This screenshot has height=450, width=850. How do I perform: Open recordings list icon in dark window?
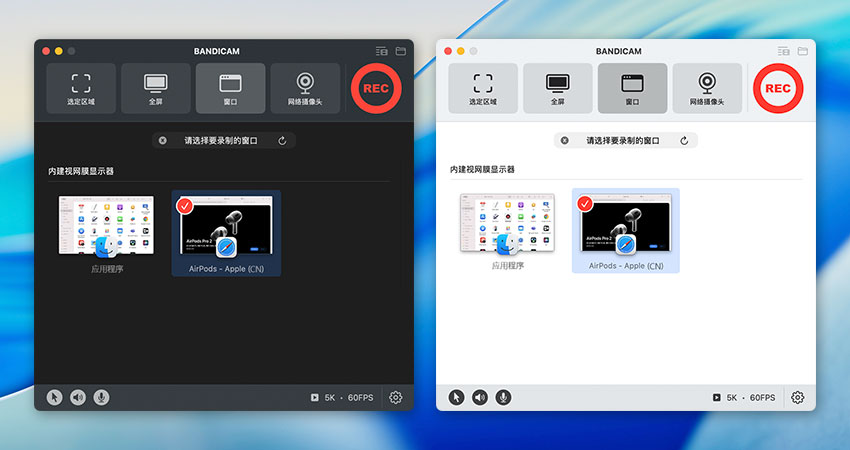coord(382,51)
